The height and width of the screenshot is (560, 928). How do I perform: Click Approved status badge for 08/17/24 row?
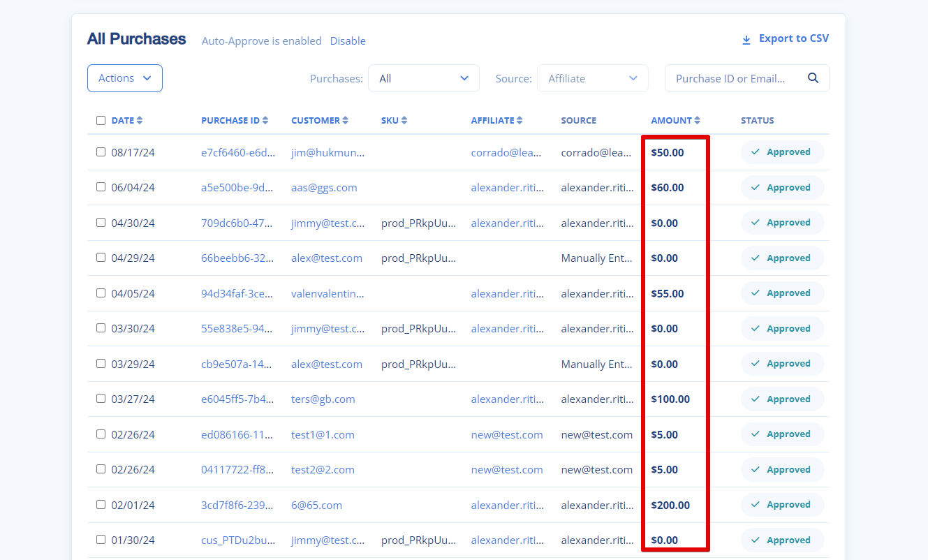[x=782, y=152]
